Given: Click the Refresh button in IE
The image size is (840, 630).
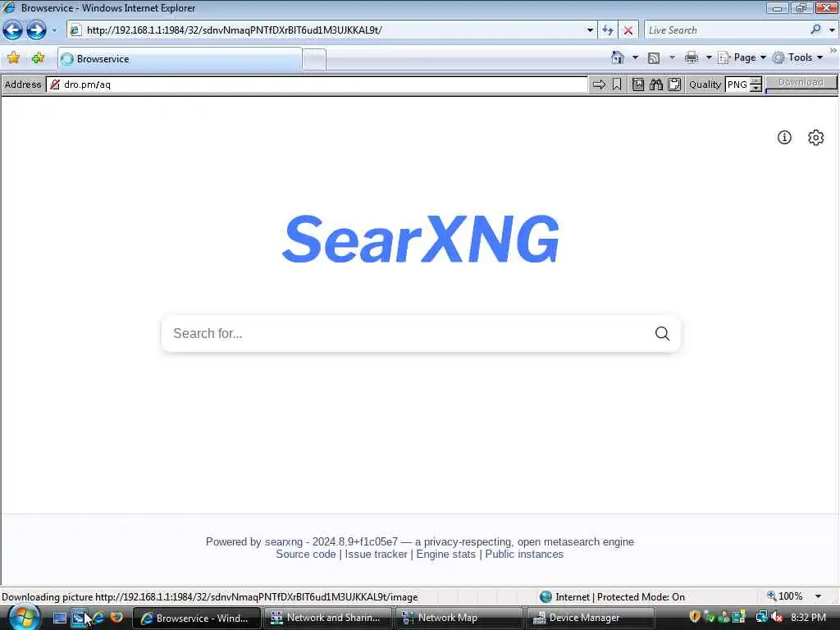Looking at the screenshot, I should tap(608, 30).
